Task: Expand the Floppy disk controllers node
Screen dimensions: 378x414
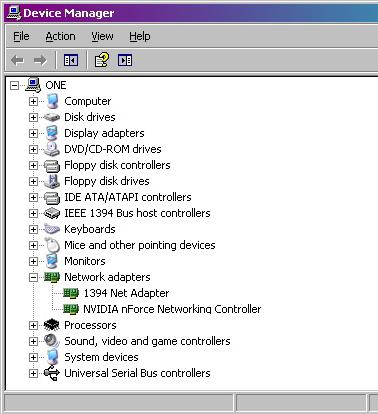Action: click(x=33, y=165)
